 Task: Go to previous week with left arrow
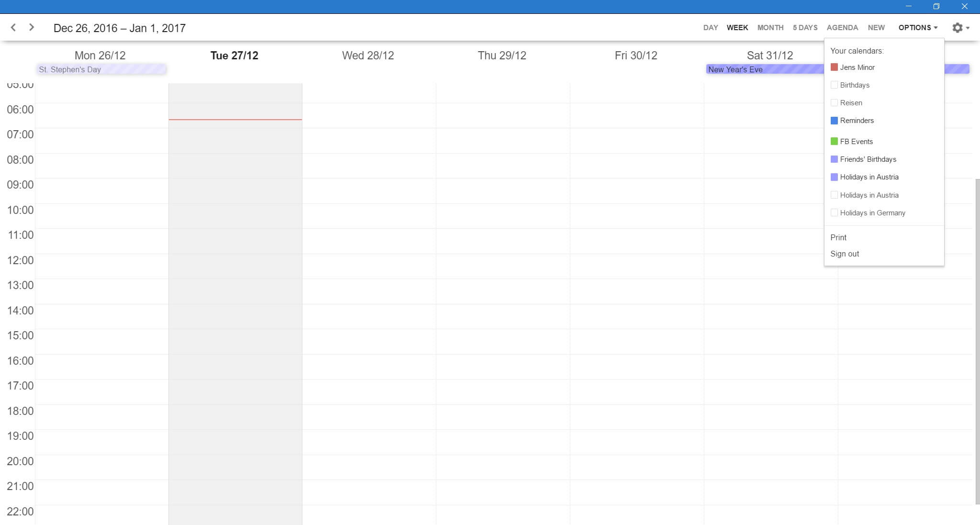[x=13, y=27]
